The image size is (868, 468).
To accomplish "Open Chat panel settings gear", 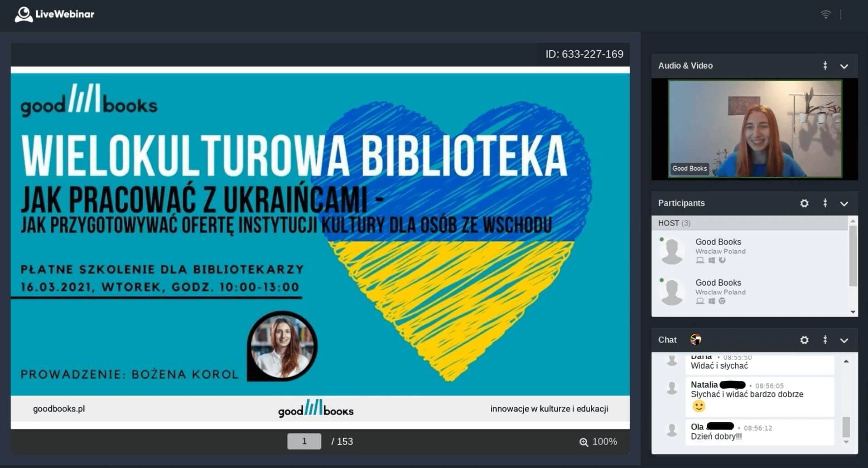I will coord(804,340).
